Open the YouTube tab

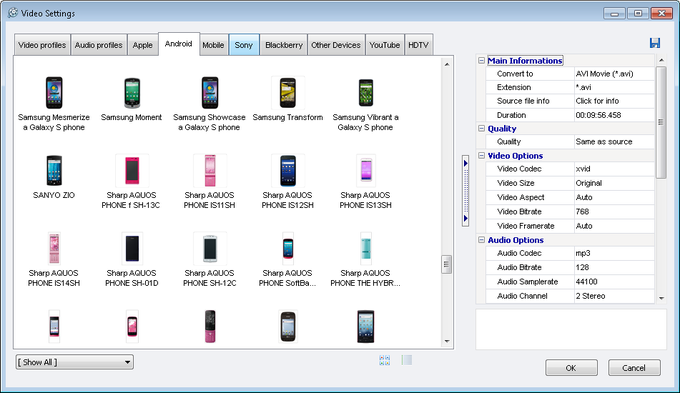pos(385,45)
